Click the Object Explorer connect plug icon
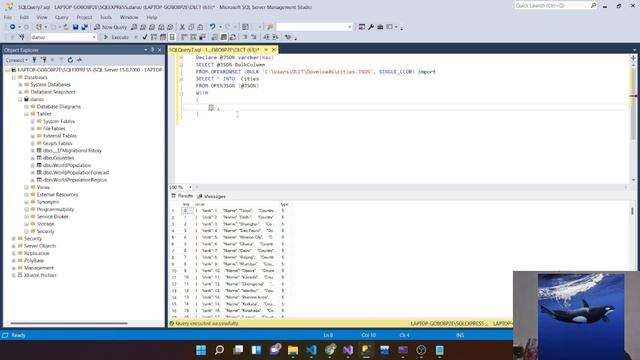The width and height of the screenshot is (640, 360). [x=34, y=60]
